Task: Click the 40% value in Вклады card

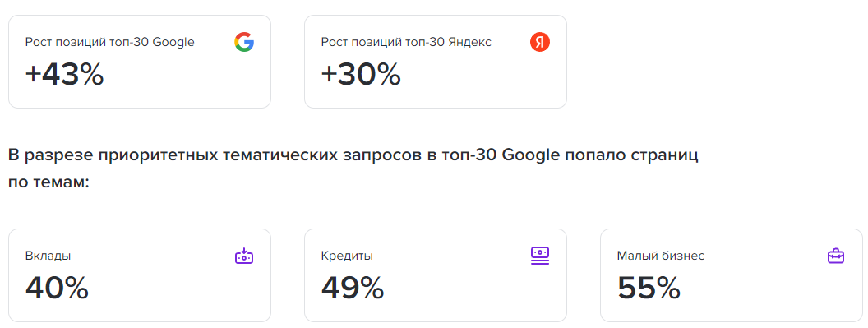Action: coord(57,288)
